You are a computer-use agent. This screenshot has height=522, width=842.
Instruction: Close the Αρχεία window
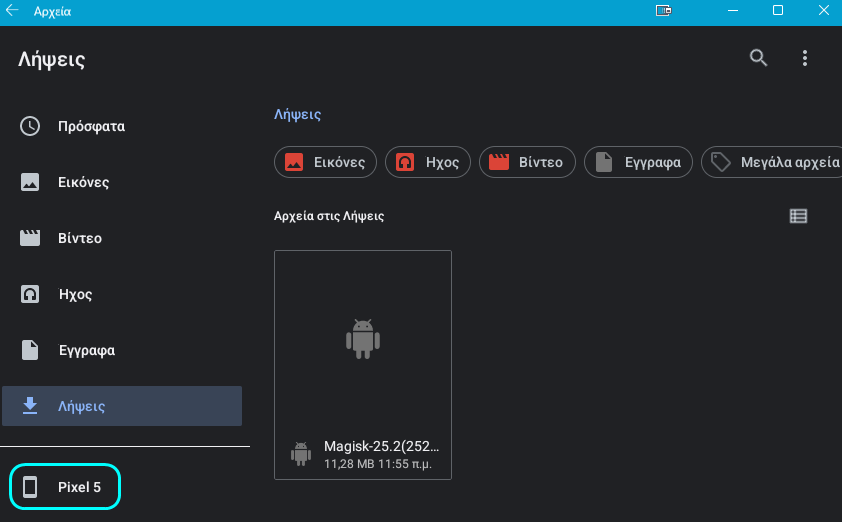pos(824,10)
